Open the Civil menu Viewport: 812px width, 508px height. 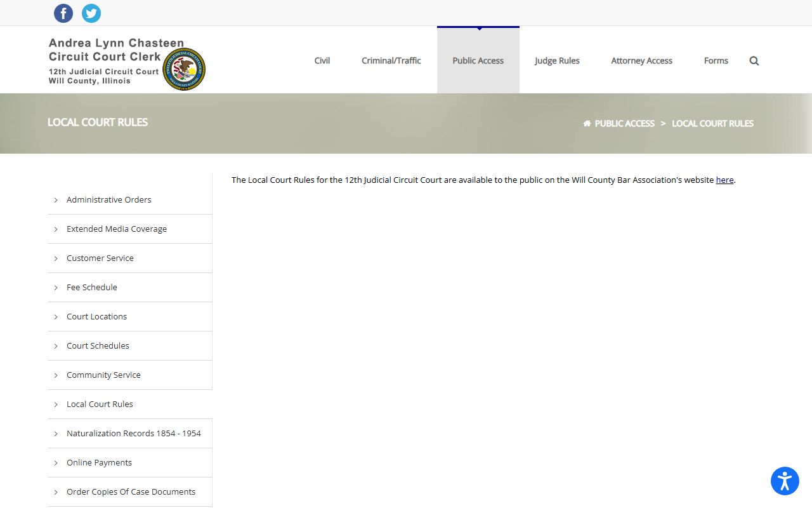[322, 61]
